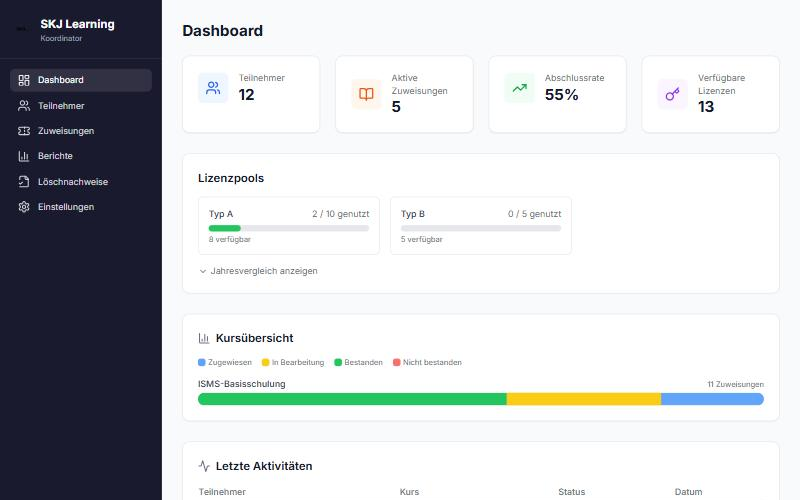The height and width of the screenshot is (500, 800).
Task: Click the Dashboard grid icon in sidebar
Action: click(x=23, y=80)
